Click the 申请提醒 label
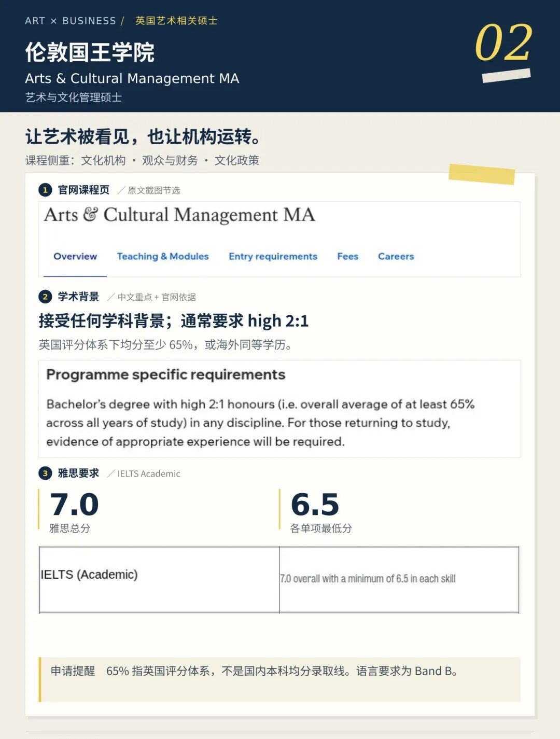The width and height of the screenshot is (560, 739). point(73,671)
